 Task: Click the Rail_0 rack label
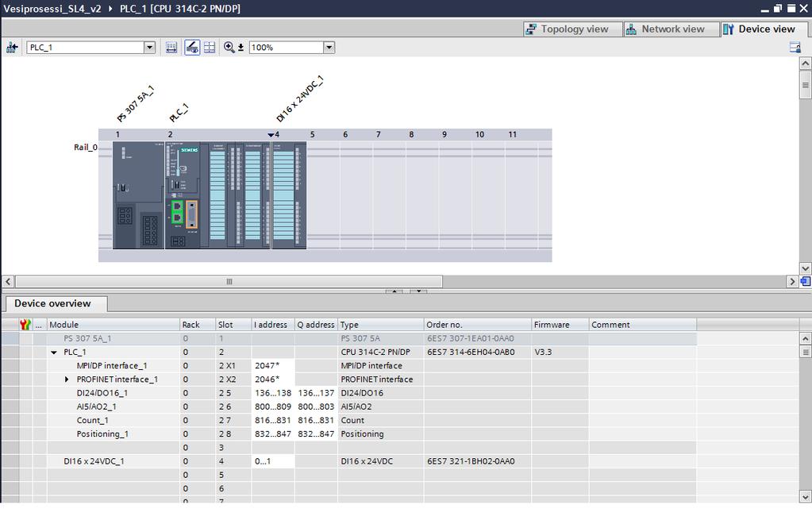tap(86, 147)
